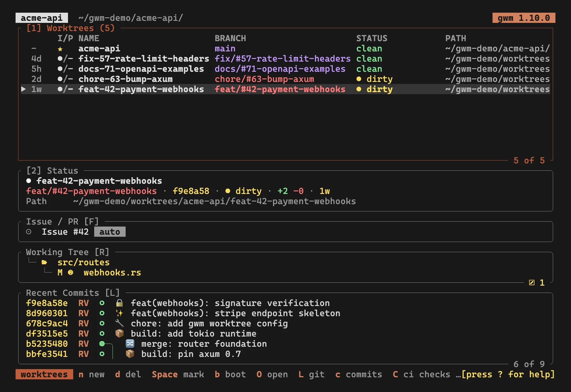This screenshot has width=571, height=392.
Task: Click the gwm 1.10.0 version badge
Action: [524, 18]
